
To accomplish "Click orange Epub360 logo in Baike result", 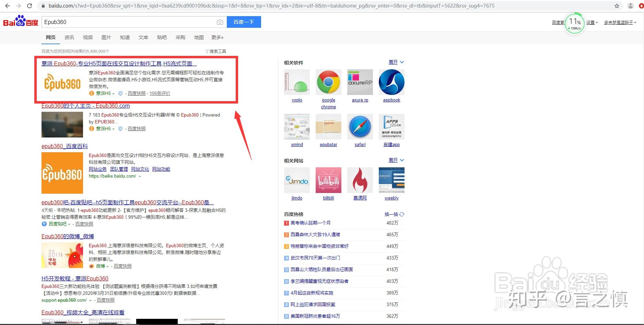I will pos(62,173).
